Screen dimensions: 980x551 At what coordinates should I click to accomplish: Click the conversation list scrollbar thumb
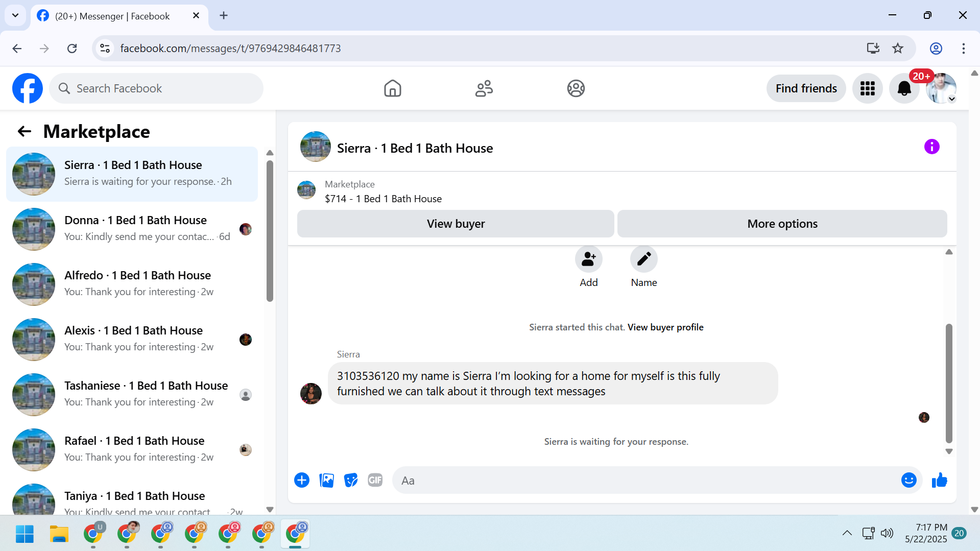[x=270, y=231]
